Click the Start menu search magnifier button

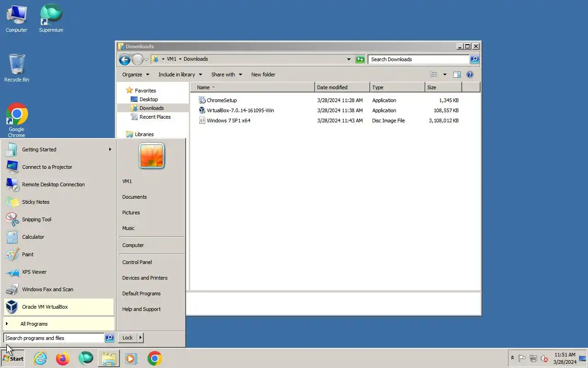[109, 338]
